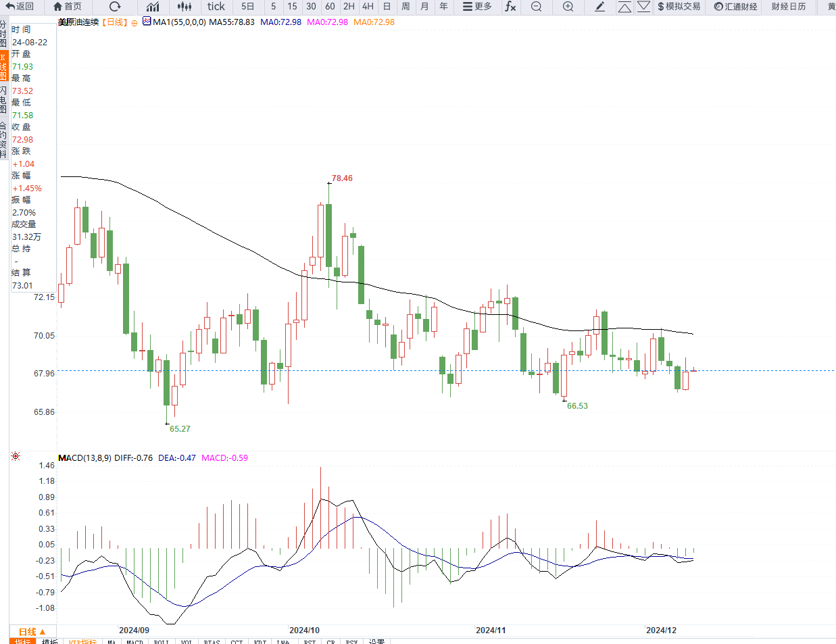Viewport: 836px width, 644px height.
Task: Select the line chart type icon
Action: point(153,7)
